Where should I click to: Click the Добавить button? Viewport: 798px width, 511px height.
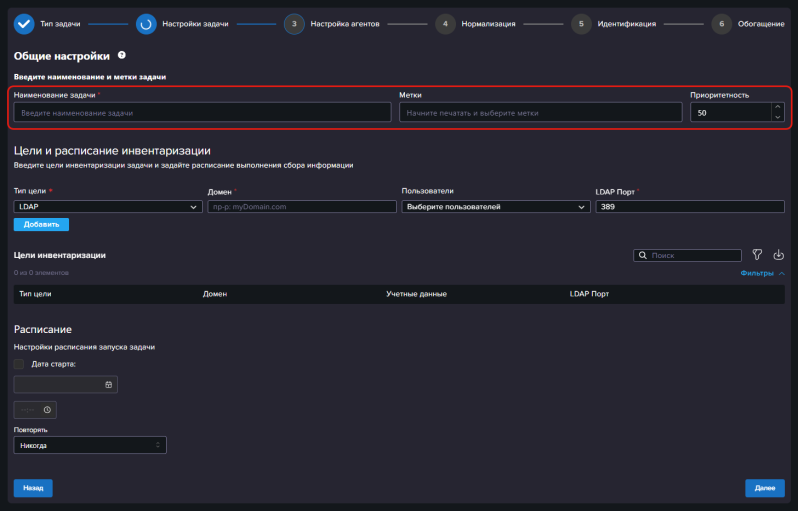click(41, 224)
